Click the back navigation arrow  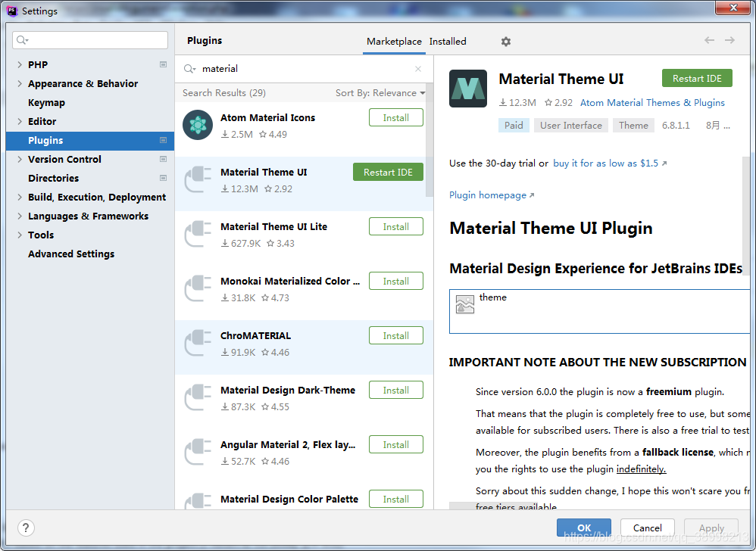coord(709,40)
